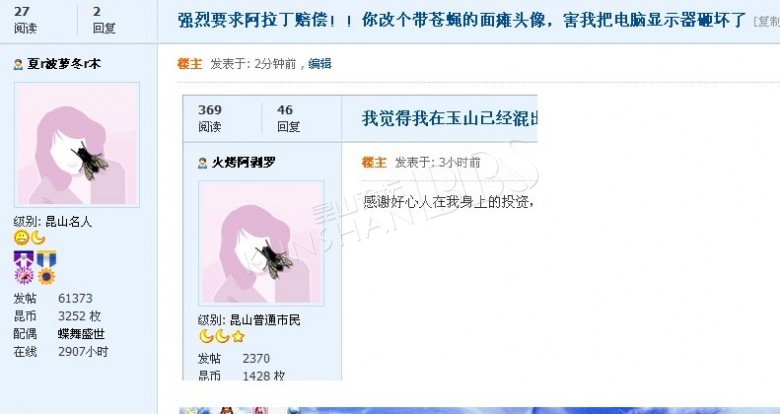Click crescent moon icon next to smiley

38,238
